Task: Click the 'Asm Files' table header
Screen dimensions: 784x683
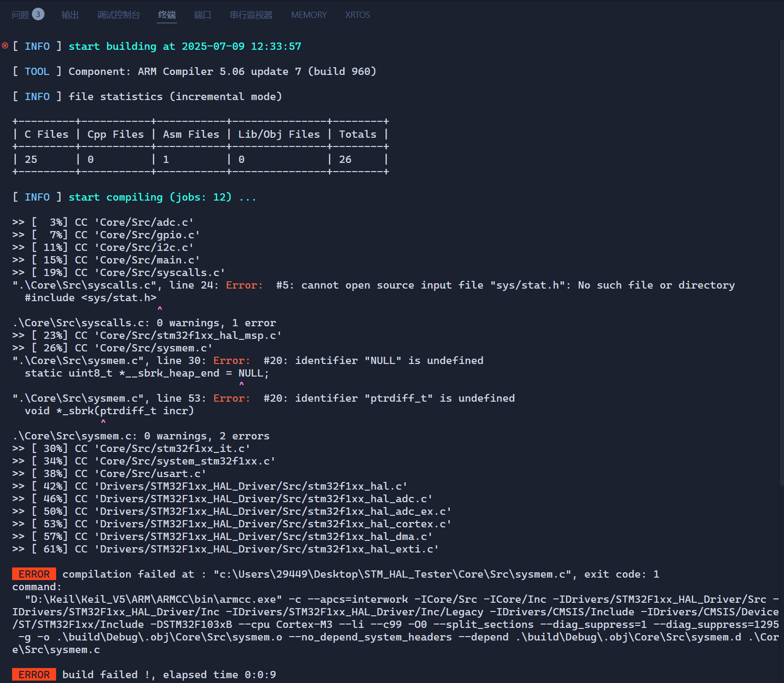Action: pos(191,134)
